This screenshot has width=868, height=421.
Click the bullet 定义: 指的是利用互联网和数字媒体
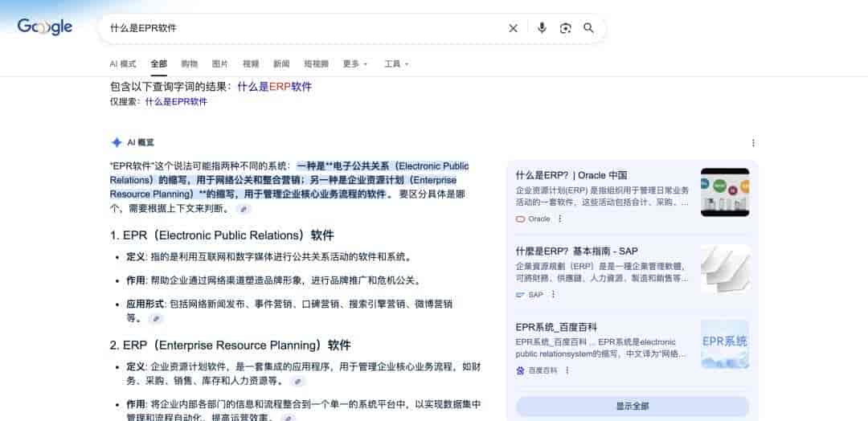pyautogui.click(x=269, y=257)
